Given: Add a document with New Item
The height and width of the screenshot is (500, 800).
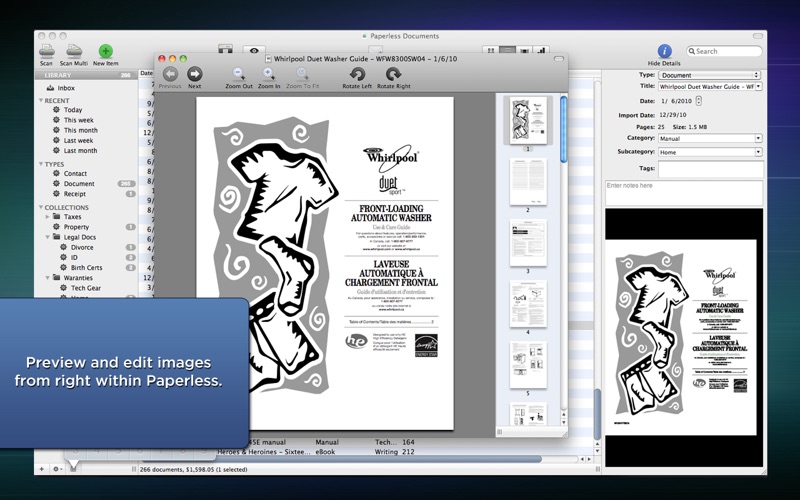Looking at the screenshot, I should click(x=105, y=51).
